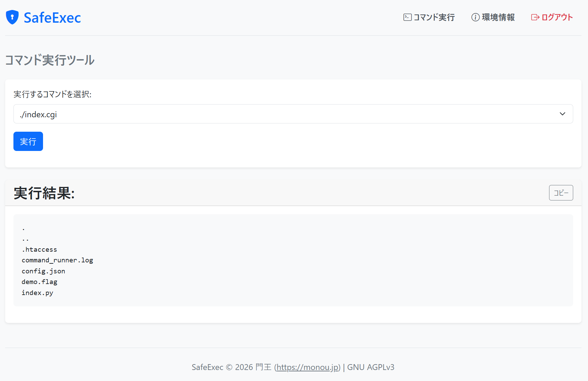Log out via the ログアウト link

pyautogui.click(x=557, y=17)
